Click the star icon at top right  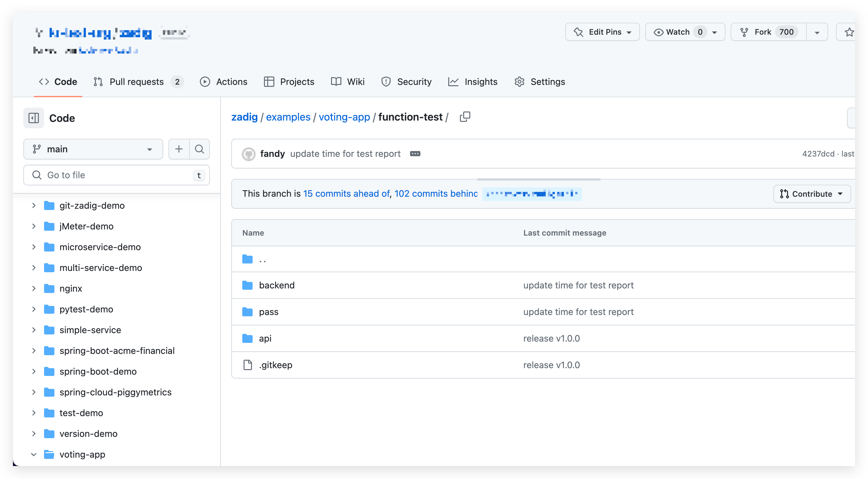tap(849, 32)
